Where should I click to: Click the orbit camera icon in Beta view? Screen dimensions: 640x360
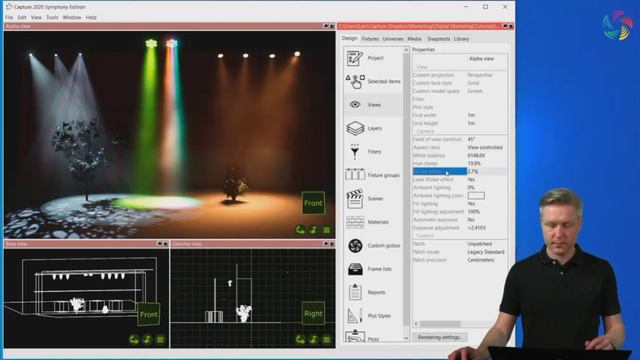134,340
